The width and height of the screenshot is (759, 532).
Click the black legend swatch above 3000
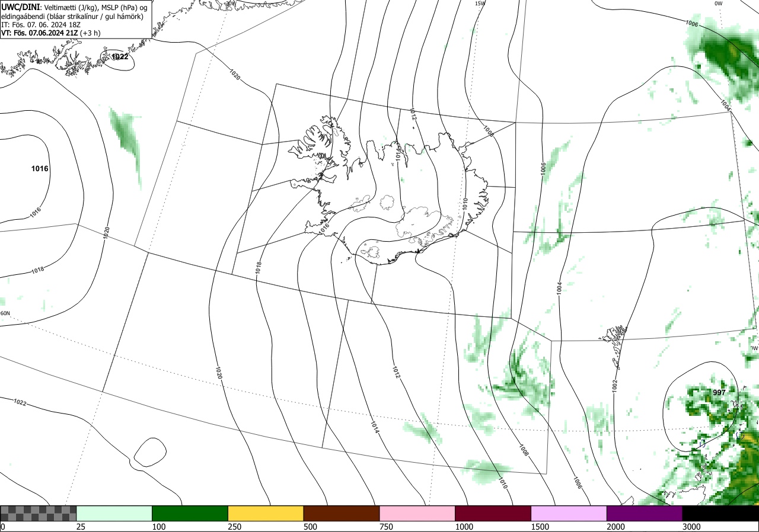pyautogui.click(x=720, y=513)
